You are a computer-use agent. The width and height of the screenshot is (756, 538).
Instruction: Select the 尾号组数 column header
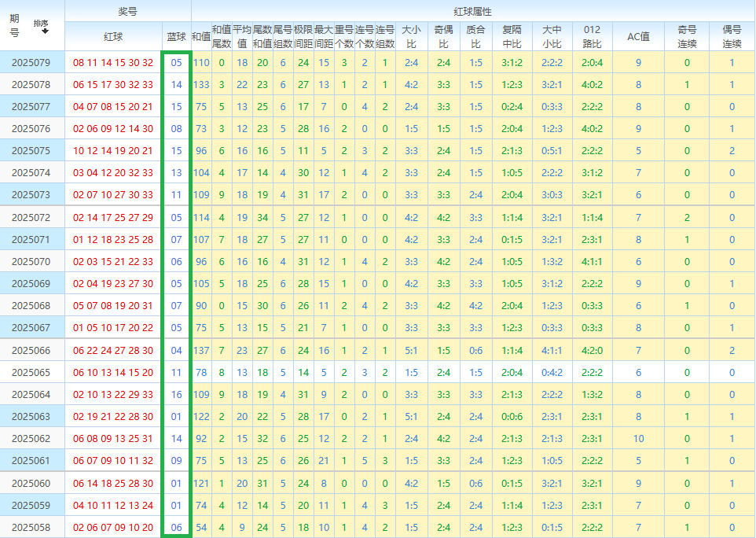pyautogui.click(x=283, y=37)
